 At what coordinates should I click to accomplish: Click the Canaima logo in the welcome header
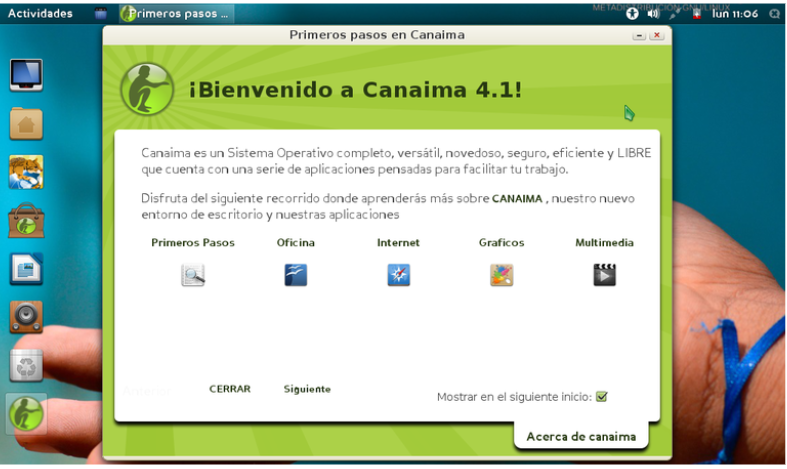(x=147, y=89)
